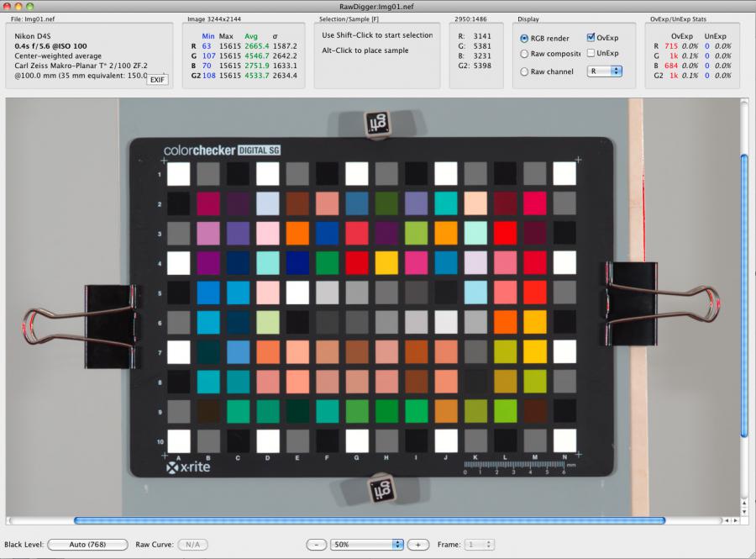Click the Frame number stepper

point(488,545)
